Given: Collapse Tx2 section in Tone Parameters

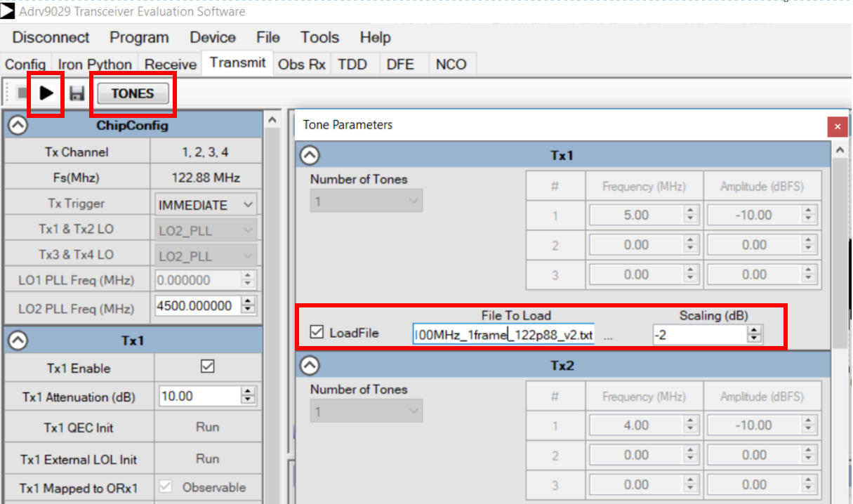Looking at the screenshot, I should click(310, 366).
